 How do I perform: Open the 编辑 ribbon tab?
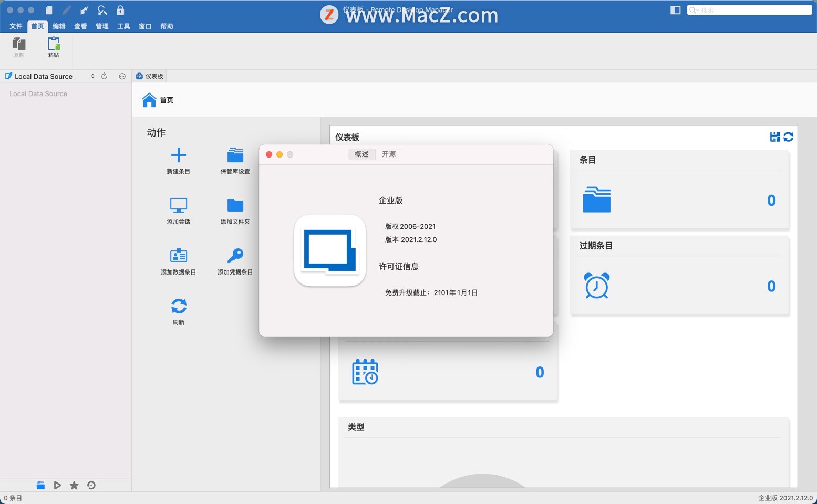59,26
